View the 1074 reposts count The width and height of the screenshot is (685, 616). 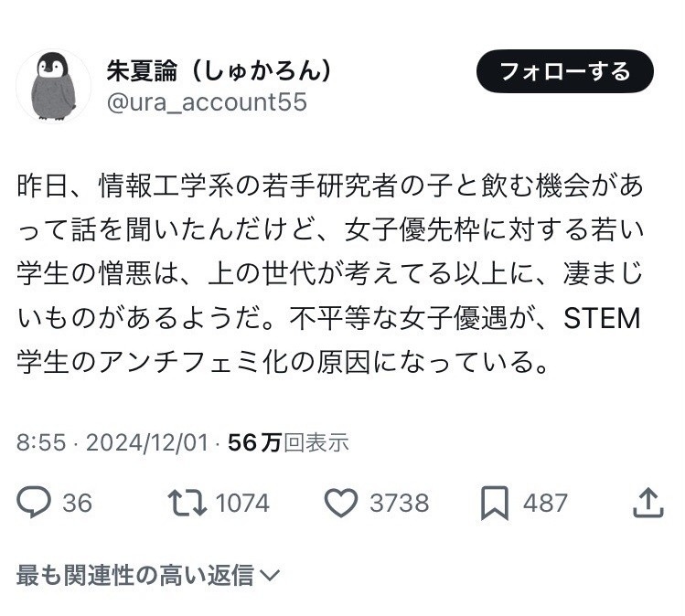pyautogui.click(x=242, y=503)
